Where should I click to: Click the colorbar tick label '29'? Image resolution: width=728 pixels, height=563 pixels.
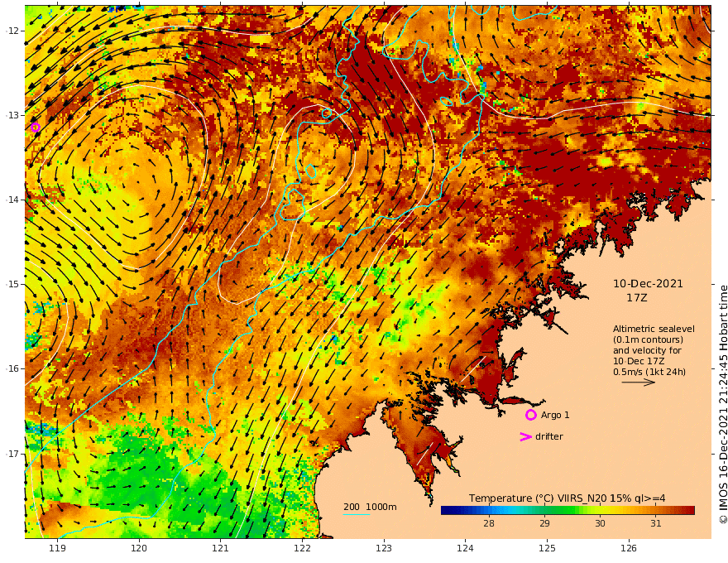pyautogui.click(x=544, y=523)
